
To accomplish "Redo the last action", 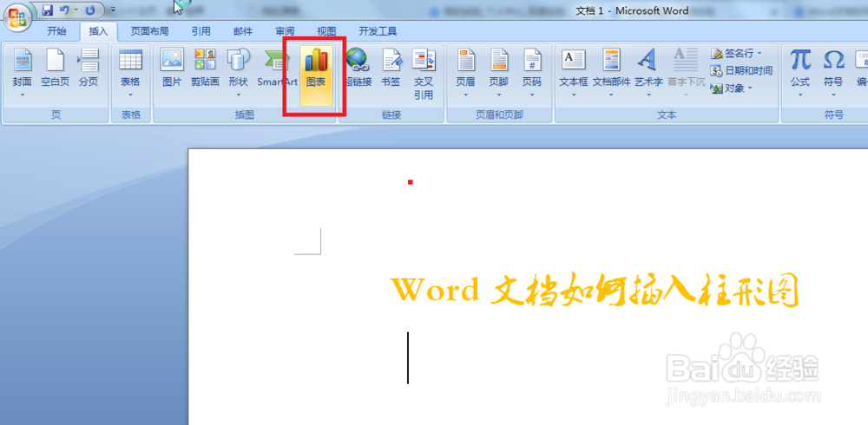I will point(90,10).
